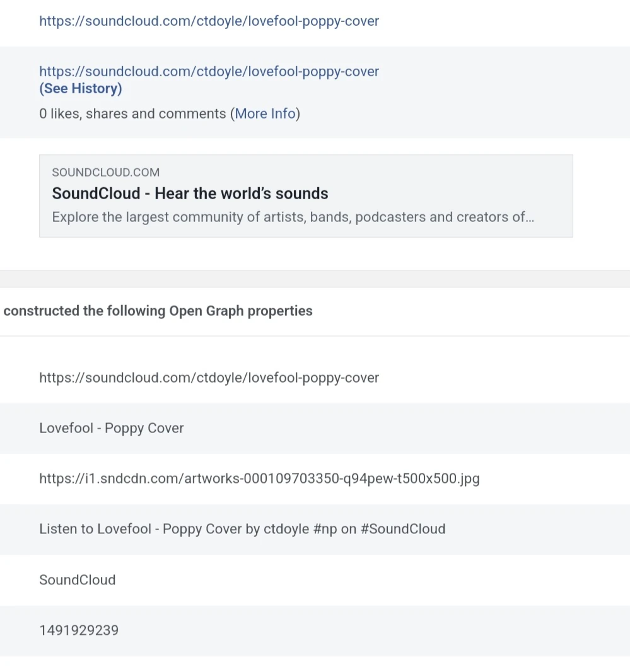Click the "Listen to Lovefool" description value
This screenshot has width=630, height=672.
242,529
